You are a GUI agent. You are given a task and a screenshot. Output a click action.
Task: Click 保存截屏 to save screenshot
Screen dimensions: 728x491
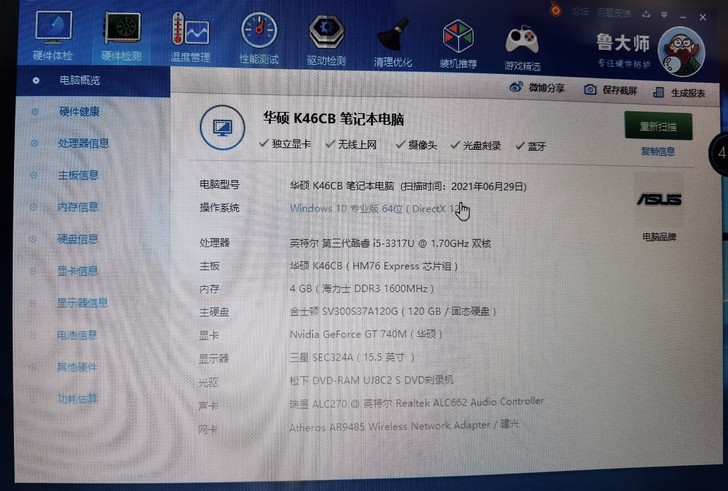click(x=619, y=90)
